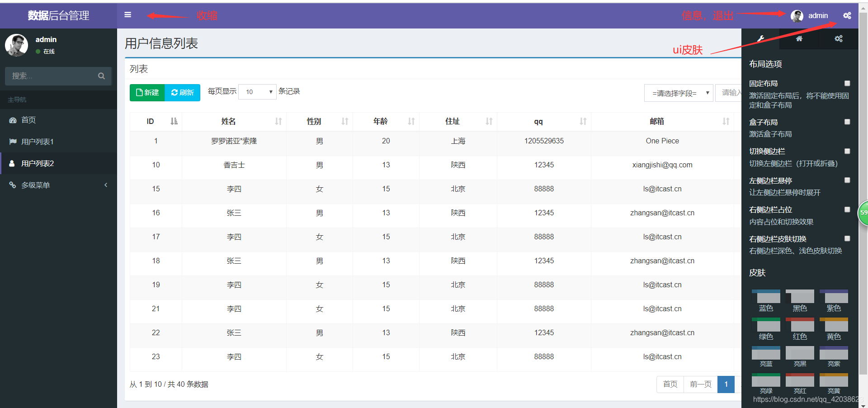Viewport: 868px width, 408px height.
Task: Go to 首页 pagination button
Action: (670, 384)
